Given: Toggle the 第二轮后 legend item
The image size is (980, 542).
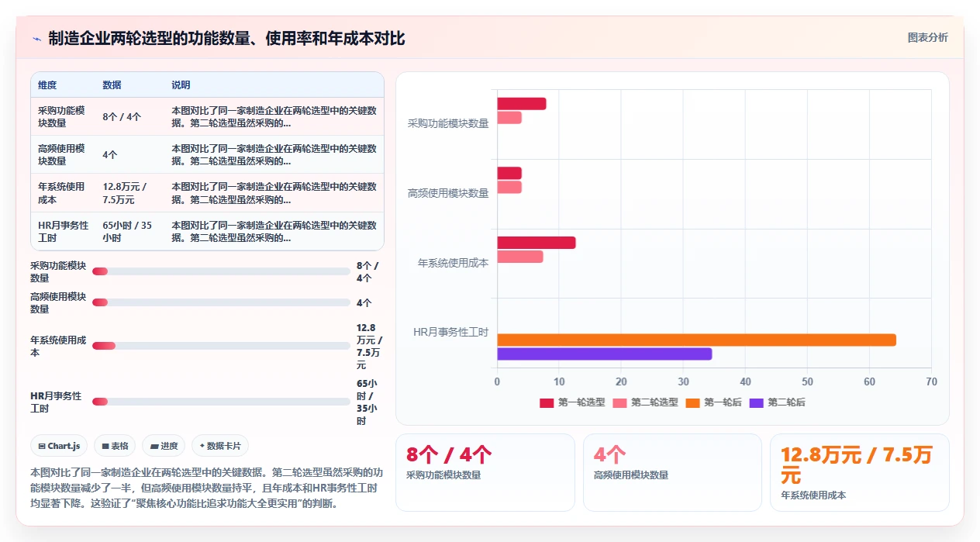Looking at the screenshot, I should coord(777,402).
